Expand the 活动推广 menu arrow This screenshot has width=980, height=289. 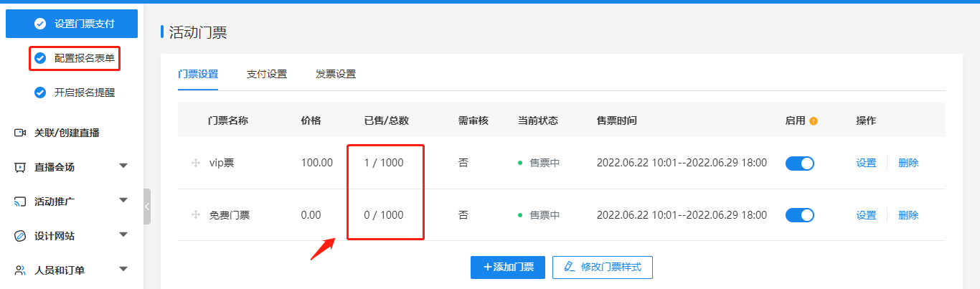point(123,201)
